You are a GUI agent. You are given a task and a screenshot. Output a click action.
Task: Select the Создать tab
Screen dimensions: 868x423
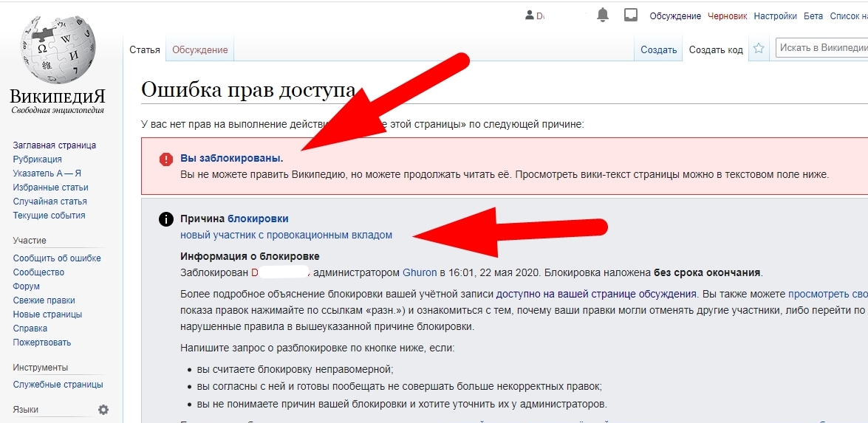pos(659,49)
